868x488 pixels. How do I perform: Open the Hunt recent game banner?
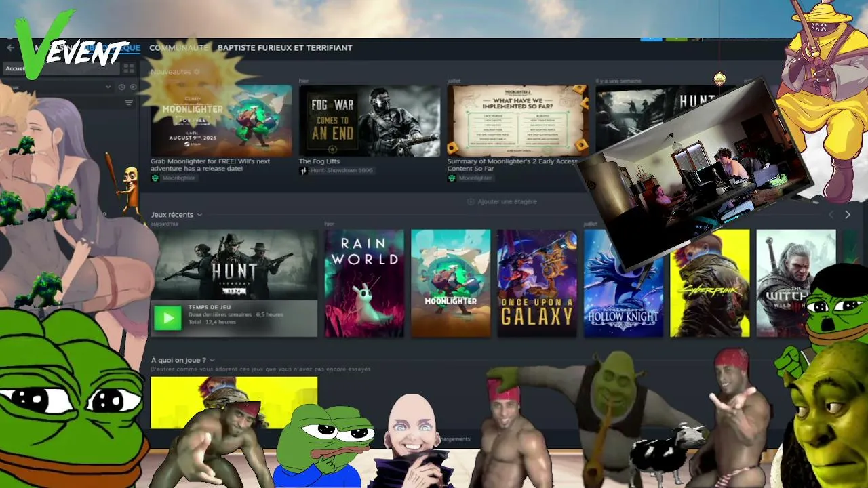point(234,265)
